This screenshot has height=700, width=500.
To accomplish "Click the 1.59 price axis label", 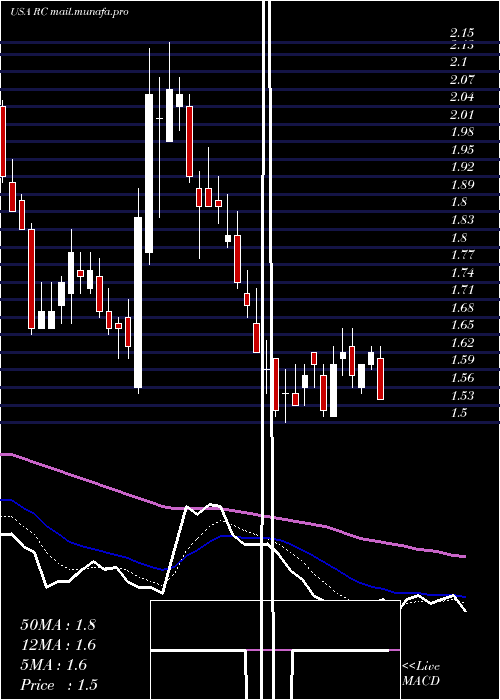I will [462, 360].
